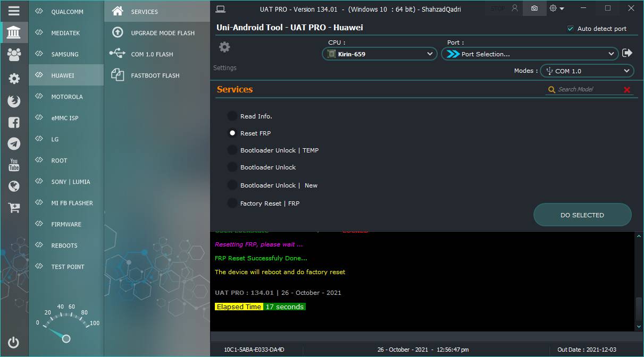Open the ROOT section

click(x=66, y=160)
